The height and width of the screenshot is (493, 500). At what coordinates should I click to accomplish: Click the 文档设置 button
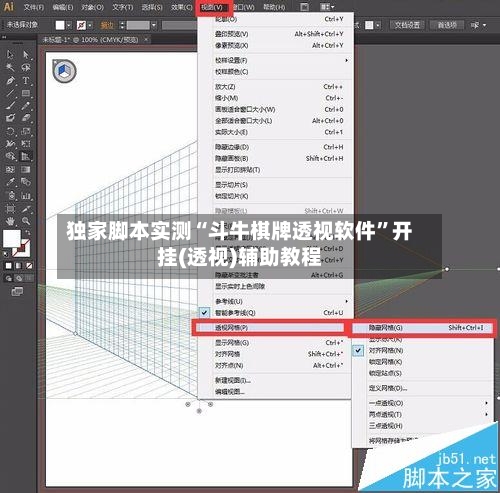click(x=407, y=25)
